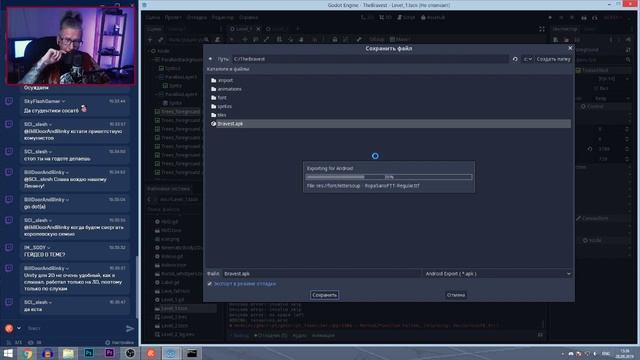Open File Explorer from the taskbar
This screenshot has height=360, width=640.
point(68,353)
